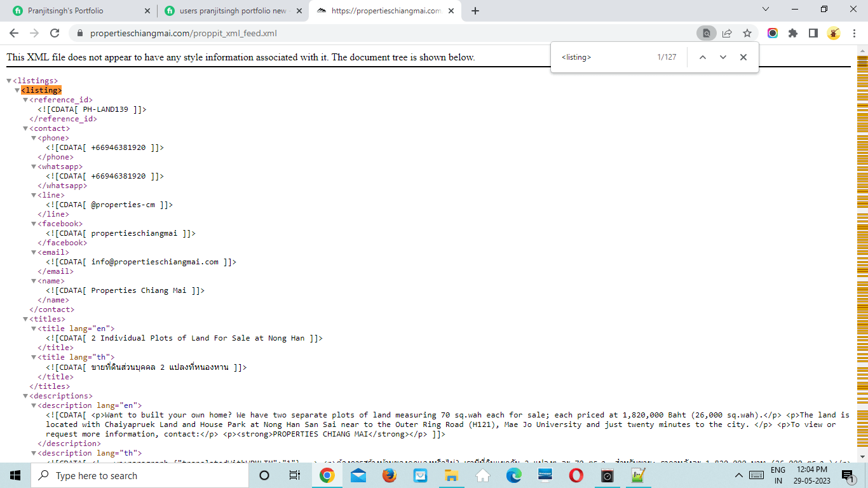Image resolution: width=868 pixels, height=488 pixels.
Task: Collapse the name node
Action: [34, 281]
